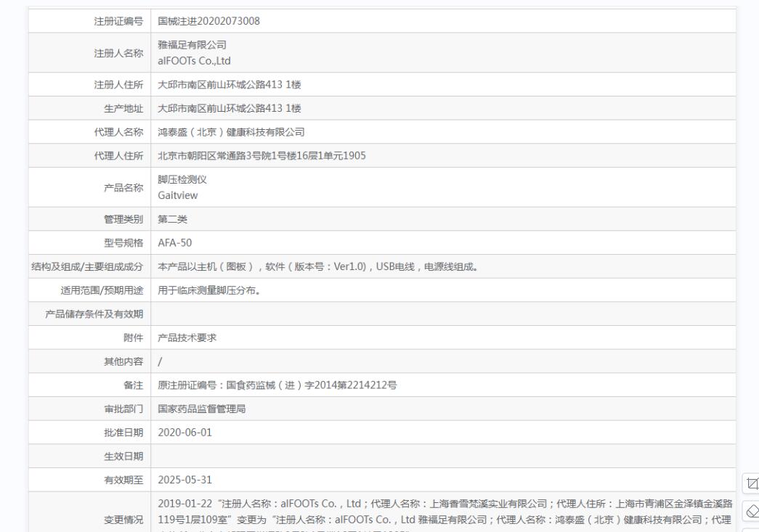Click the 管理类别 label cell
This screenshot has width=759, height=532.
[x=89, y=219]
